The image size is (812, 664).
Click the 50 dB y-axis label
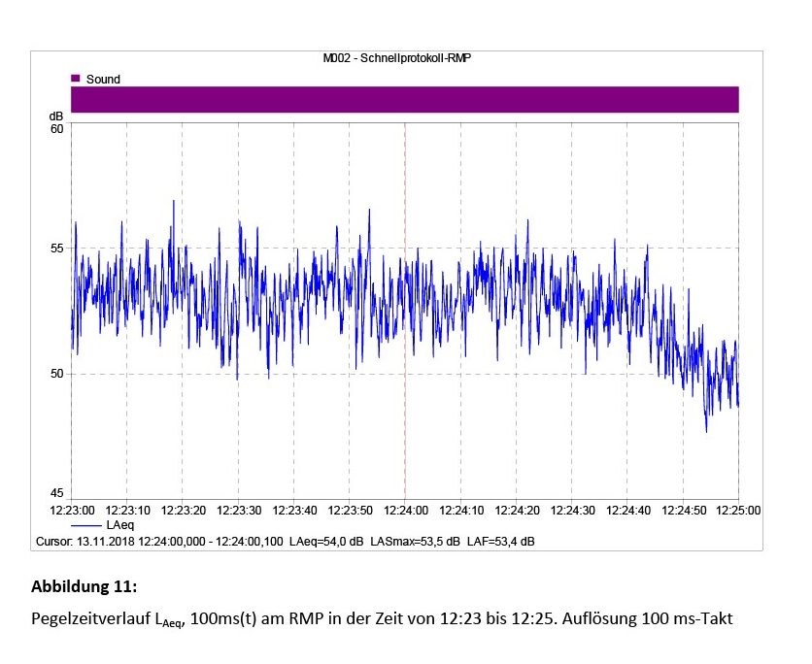pos(56,374)
